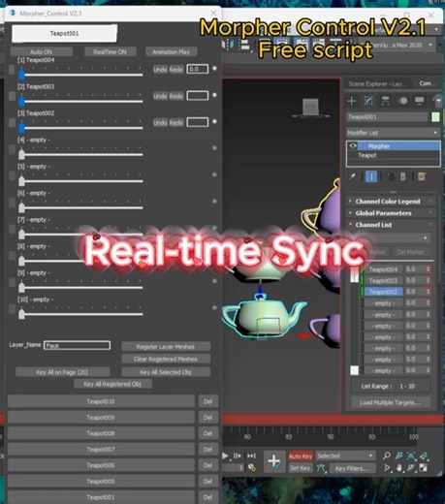The image size is (445, 504).
Task: Select the Teapot004 channel in Channel List
Action: [383, 269]
